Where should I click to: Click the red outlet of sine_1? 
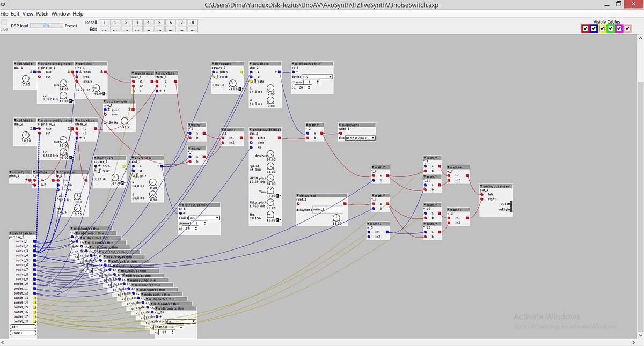[105, 71]
